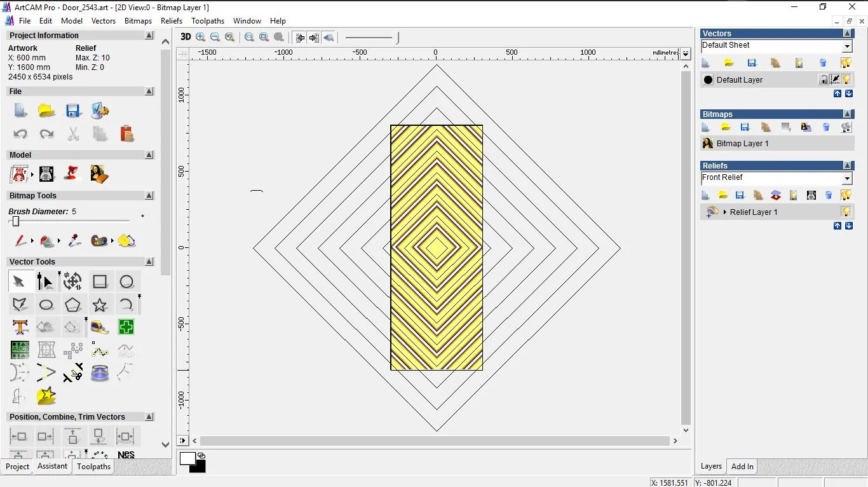Activate the Create Vector Text tool
This screenshot has height=487, width=868.
coord(20,327)
